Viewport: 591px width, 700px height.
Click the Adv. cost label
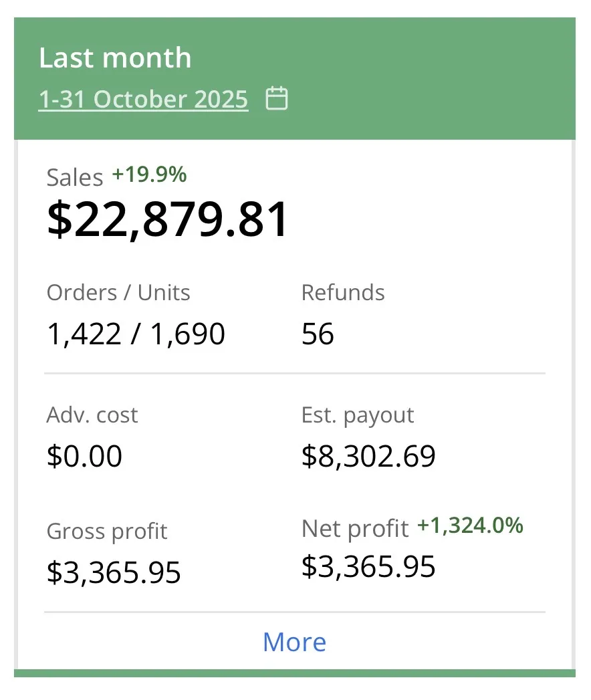point(92,415)
